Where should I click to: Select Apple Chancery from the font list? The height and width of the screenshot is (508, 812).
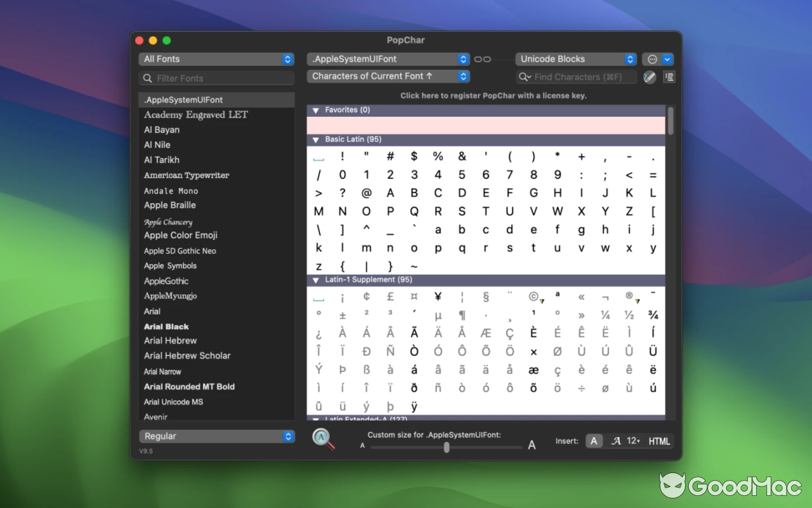tap(168, 221)
